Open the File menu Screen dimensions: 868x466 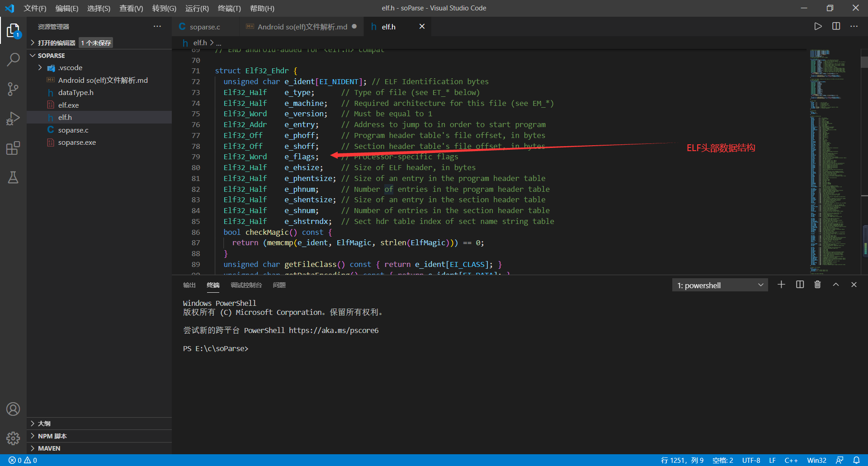[x=35, y=8]
